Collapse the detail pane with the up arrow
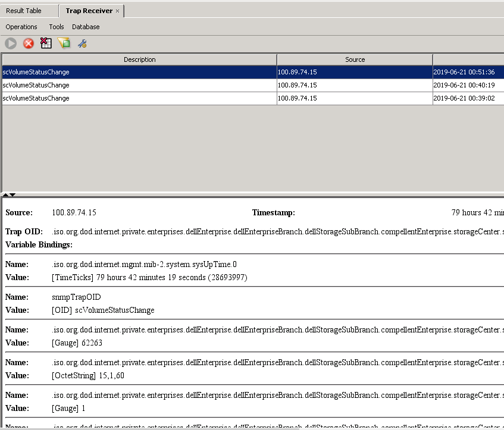 (x=5, y=194)
